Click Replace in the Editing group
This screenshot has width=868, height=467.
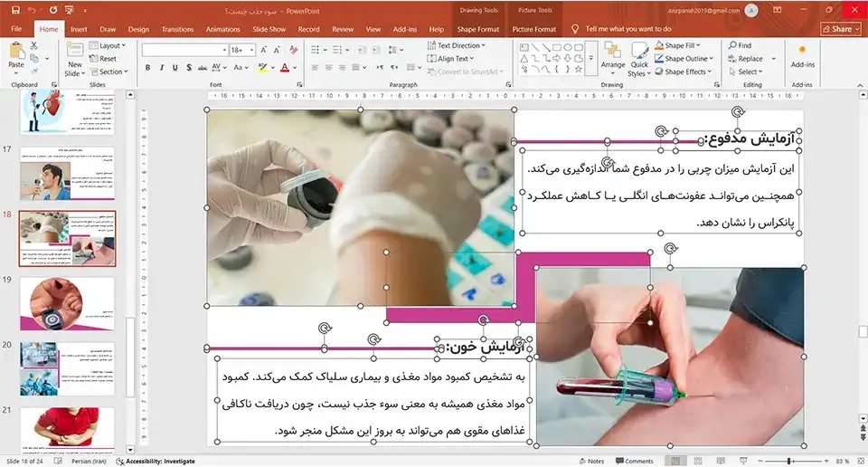(x=746, y=58)
